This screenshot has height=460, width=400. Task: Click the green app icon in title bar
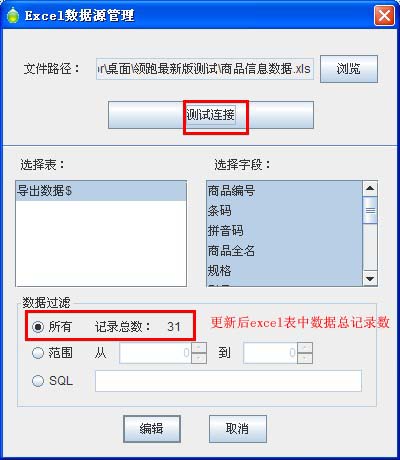click(x=13, y=15)
